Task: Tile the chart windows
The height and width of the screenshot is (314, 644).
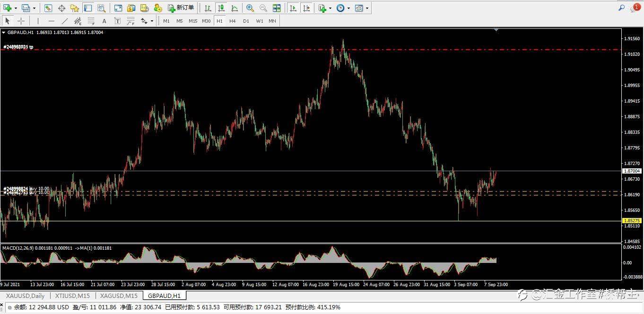Action: (x=277, y=8)
